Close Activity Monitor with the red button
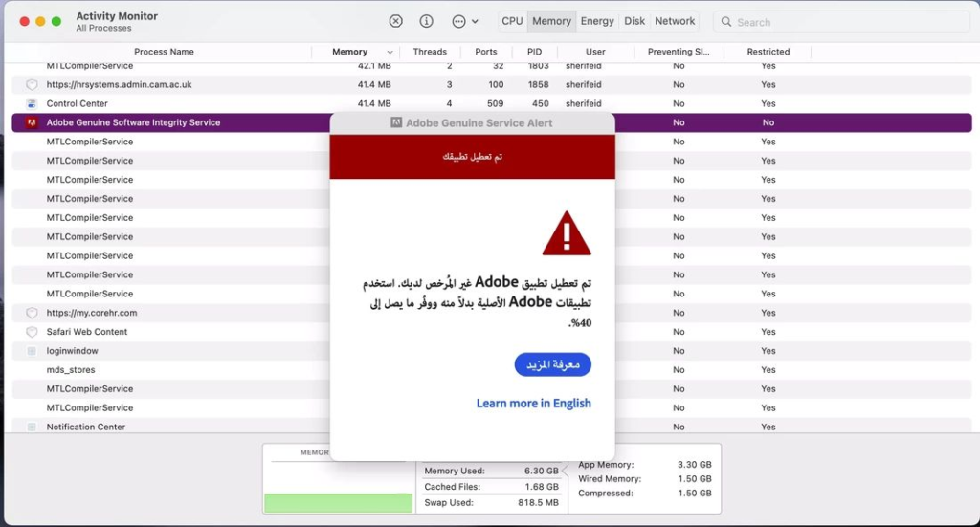 [x=24, y=21]
